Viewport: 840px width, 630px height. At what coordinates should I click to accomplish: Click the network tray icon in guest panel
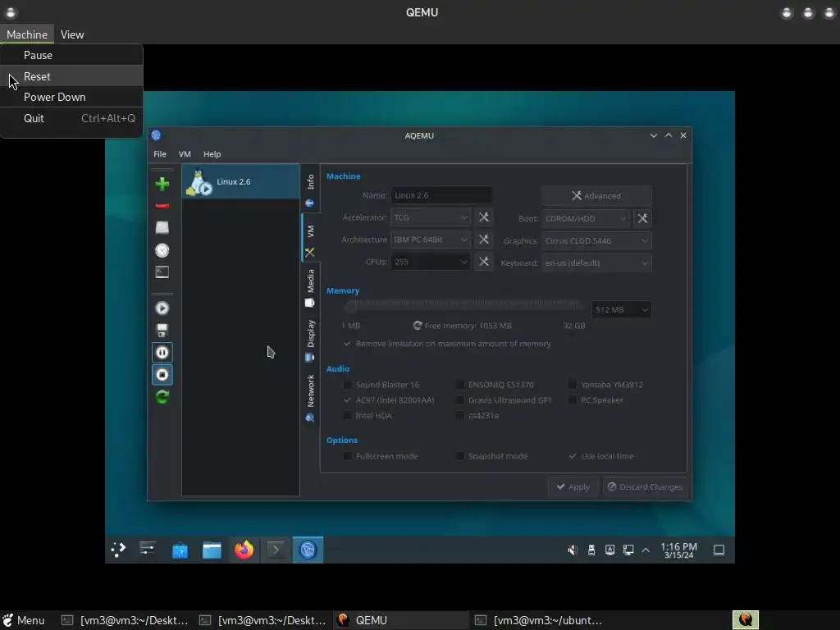[x=628, y=550]
